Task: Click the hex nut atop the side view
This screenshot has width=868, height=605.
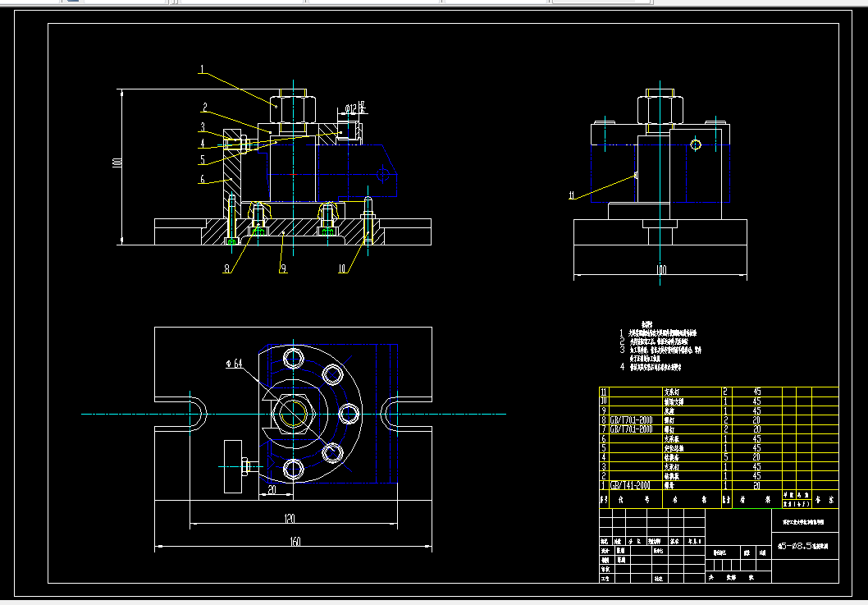Action: click(660, 108)
